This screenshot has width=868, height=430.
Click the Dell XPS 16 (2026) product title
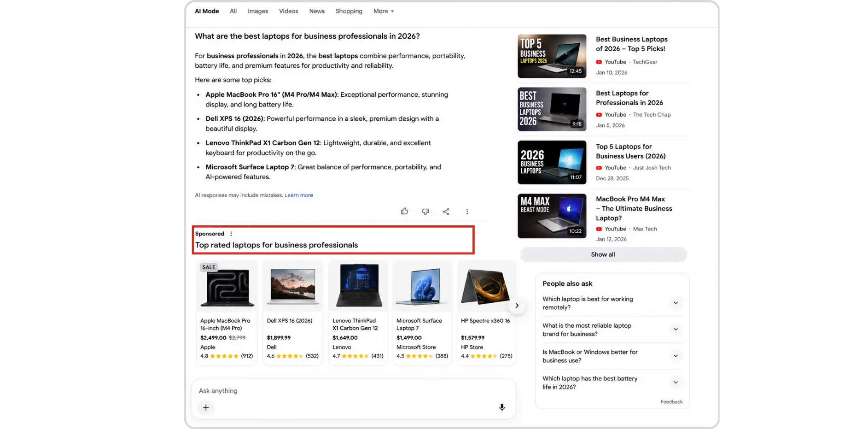point(289,321)
